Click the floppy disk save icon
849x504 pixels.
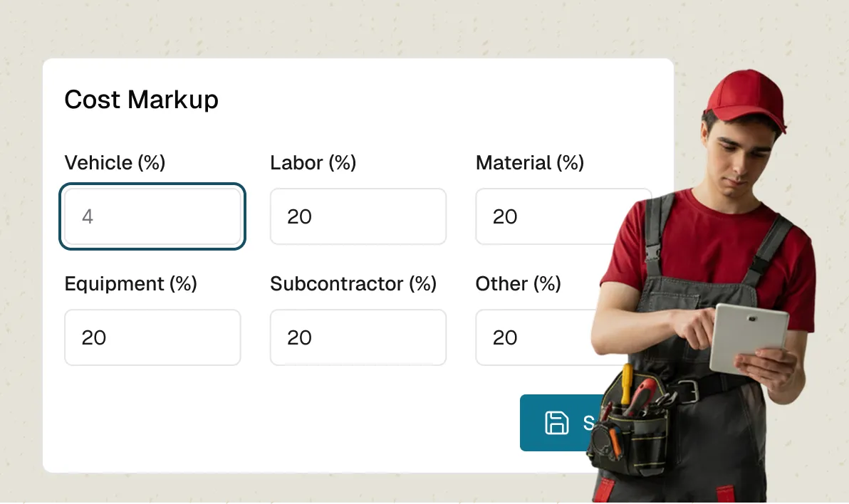556,422
